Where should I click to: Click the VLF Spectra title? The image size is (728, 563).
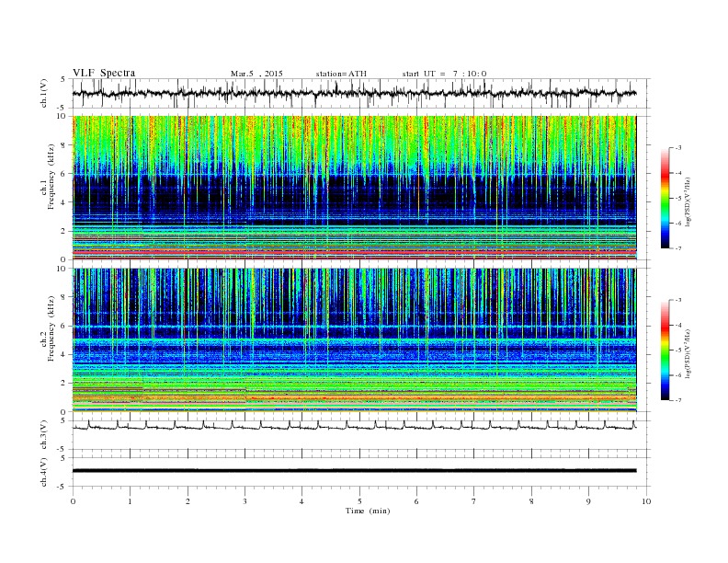pyautogui.click(x=104, y=73)
